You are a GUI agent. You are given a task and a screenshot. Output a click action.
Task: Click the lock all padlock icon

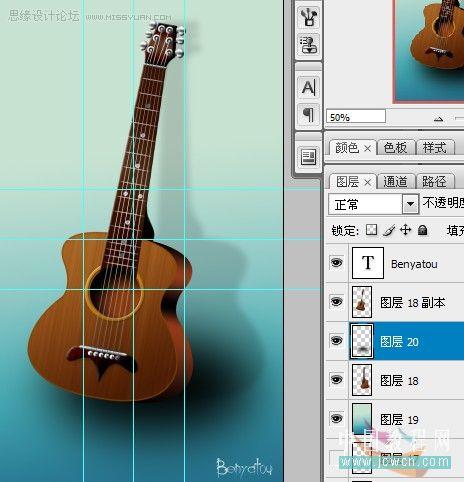coord(422,230)
